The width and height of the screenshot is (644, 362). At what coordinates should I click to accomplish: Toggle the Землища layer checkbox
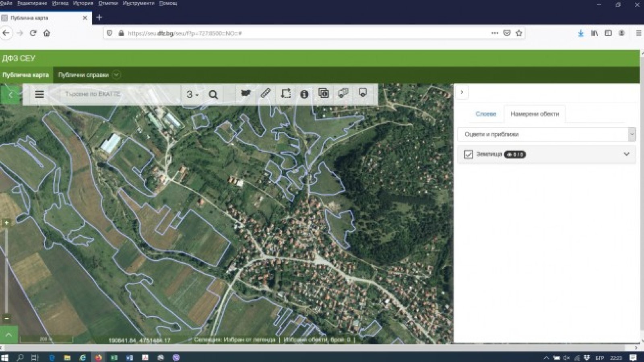click(468, 154)
